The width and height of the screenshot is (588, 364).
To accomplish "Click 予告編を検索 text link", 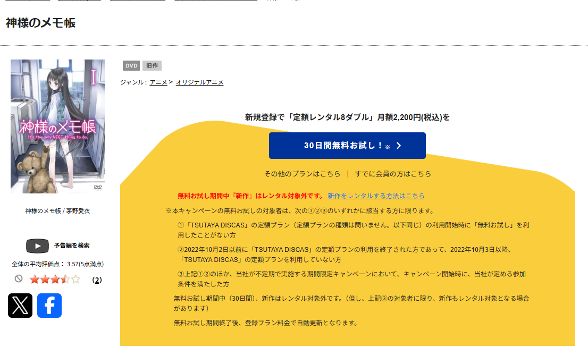I will coord(72,246).
